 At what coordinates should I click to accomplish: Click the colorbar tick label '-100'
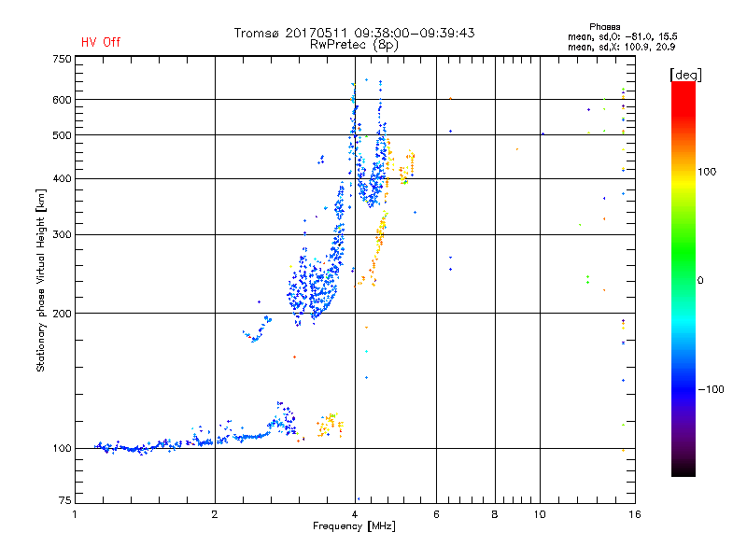pyautogui.click(x=711, y=389)
